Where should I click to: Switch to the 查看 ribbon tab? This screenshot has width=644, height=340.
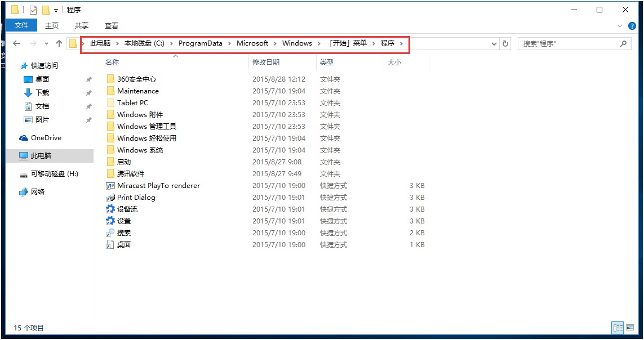pos(112,25)
